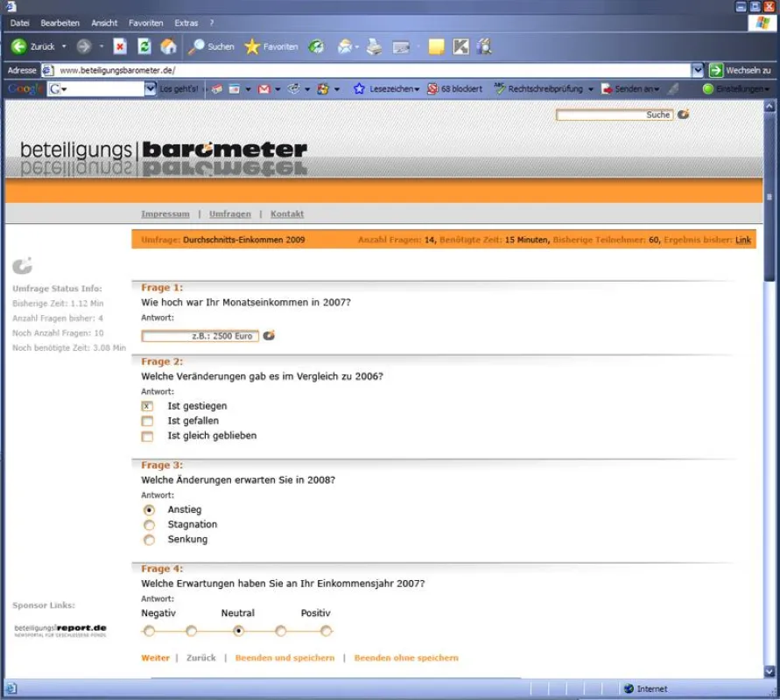Select fourth point between Neutral and Positiv
The height and width of the screenshot is (700, 780).
pos(280,631)
